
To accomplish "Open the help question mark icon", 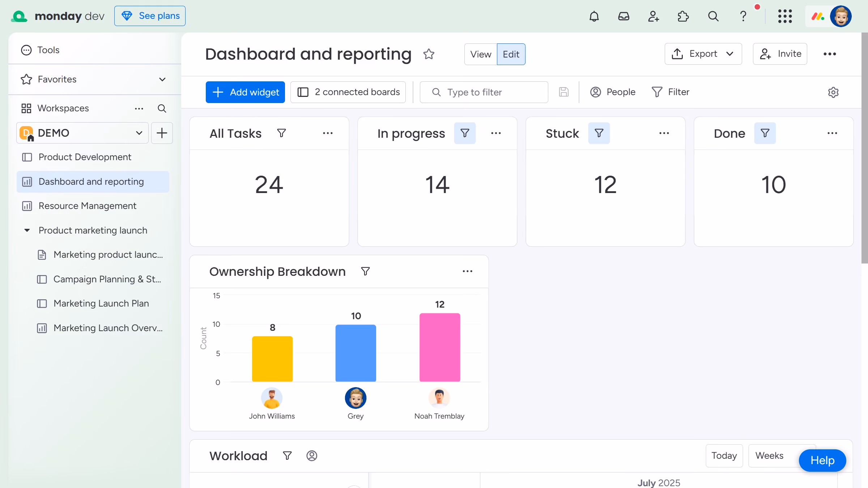I will 743,16.
